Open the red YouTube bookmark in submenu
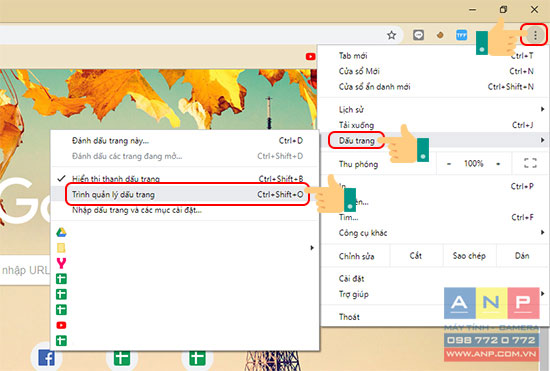Screen dimensions: 550x371 pos(61,325)
